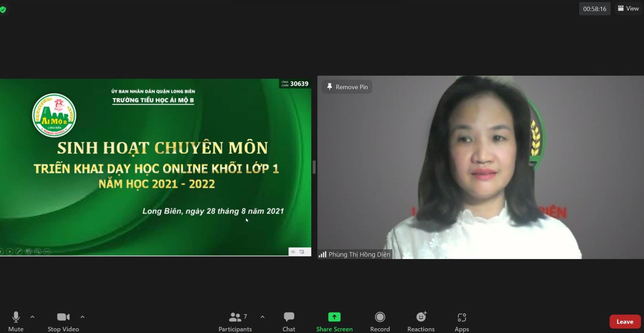Image resolution: width=644 pixels, height=333 pixels.
Task: Open Zoom Apps
Action: coord(462,321)
